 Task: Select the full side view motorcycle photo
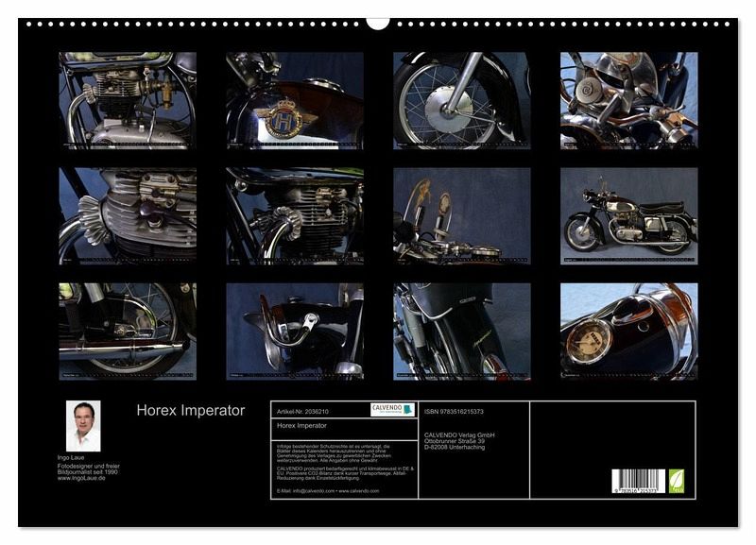[629, 216]
